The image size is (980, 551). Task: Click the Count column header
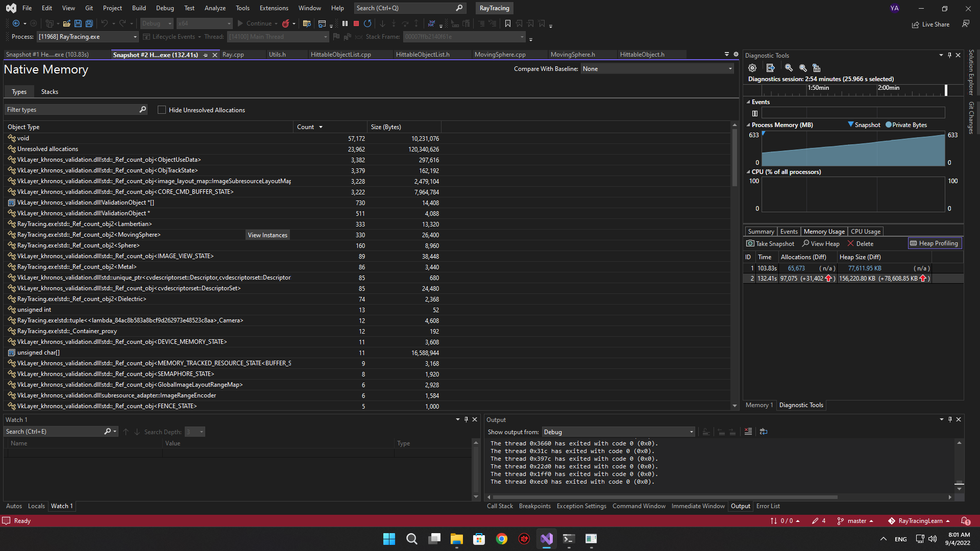[x=330, y=127]
